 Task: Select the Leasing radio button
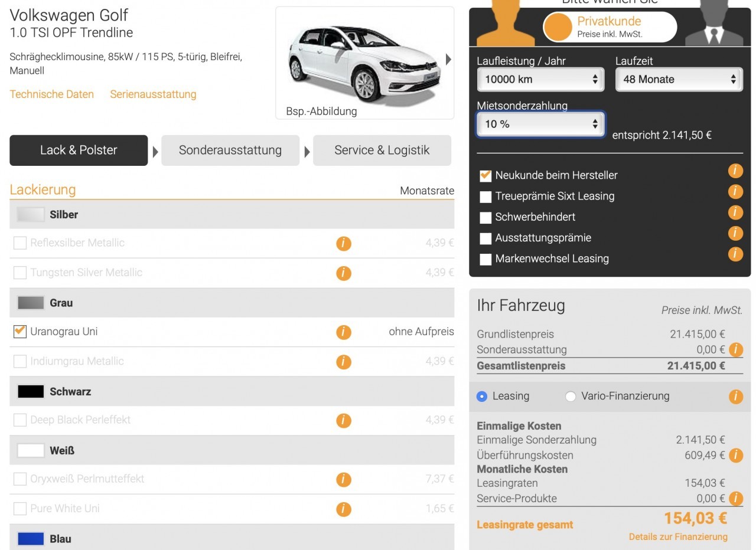tap(482, 397)
